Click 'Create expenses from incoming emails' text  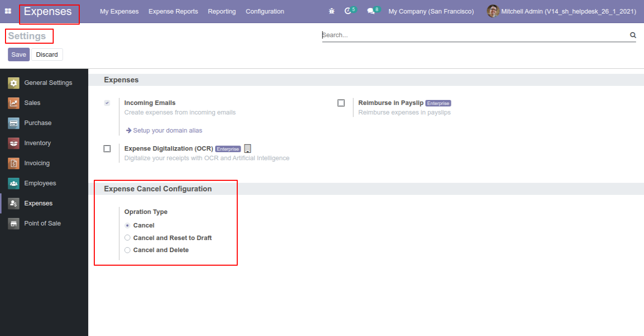(x=180, y=113)
